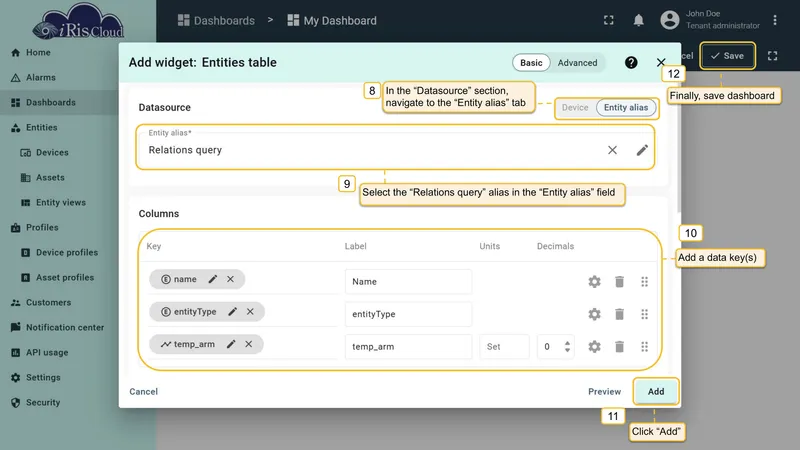This screenshot has width=800, height=450.
Task: Open Customers in sidebar
Action: pyautogui.click(x=41, y=303)
